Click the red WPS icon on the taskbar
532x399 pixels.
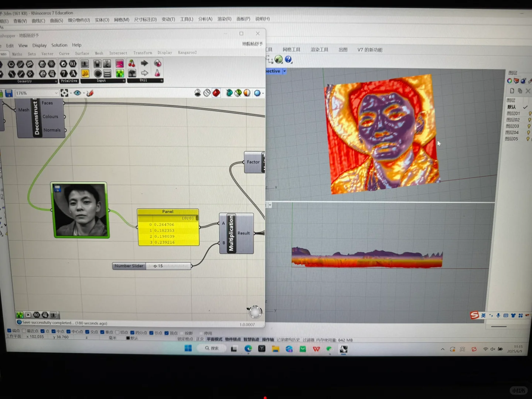(x=316, y=349)
